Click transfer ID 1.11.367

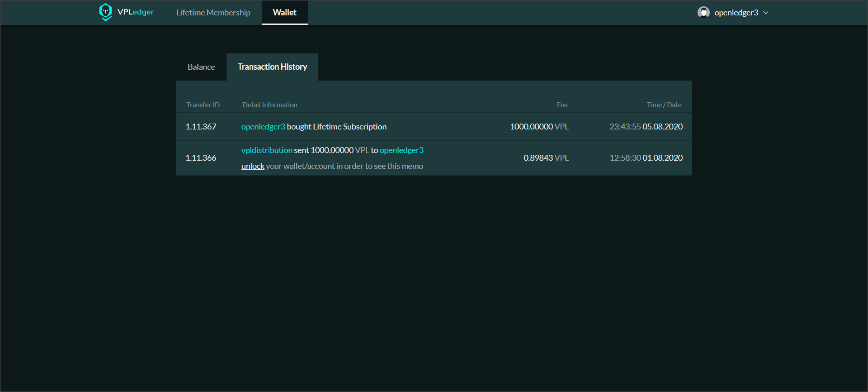[x=201, y=127]
